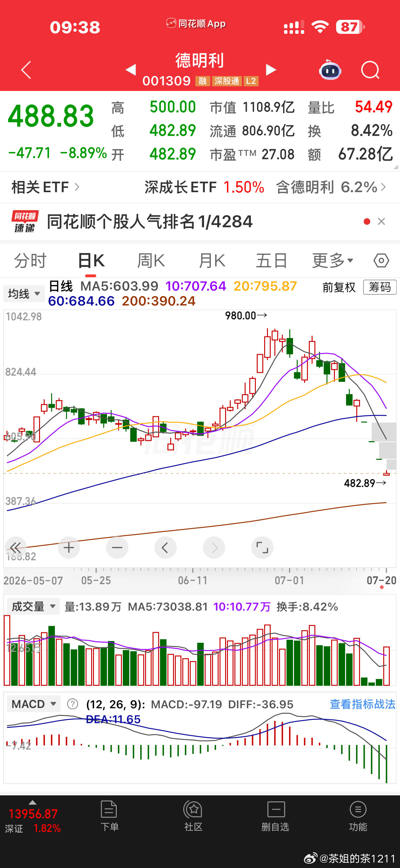Tap stock name 德明利 title
Image resolution: width=400 pixels, height=868 pixels.
(x=200, y=61)
